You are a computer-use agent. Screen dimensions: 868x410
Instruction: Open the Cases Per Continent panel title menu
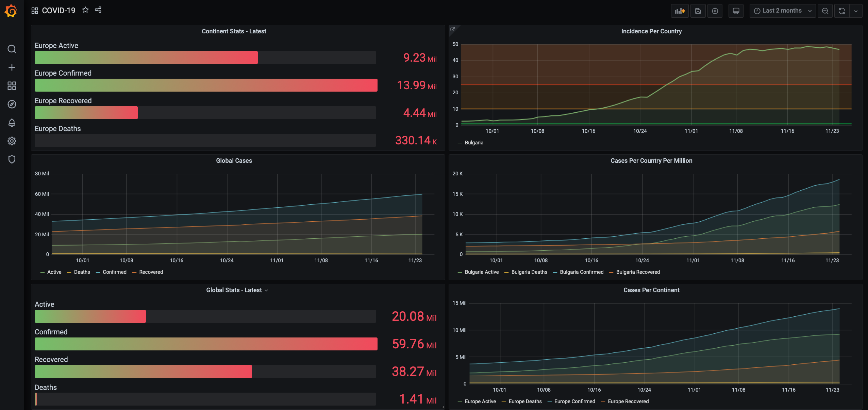pyautogui.click(x=651, y=290)
